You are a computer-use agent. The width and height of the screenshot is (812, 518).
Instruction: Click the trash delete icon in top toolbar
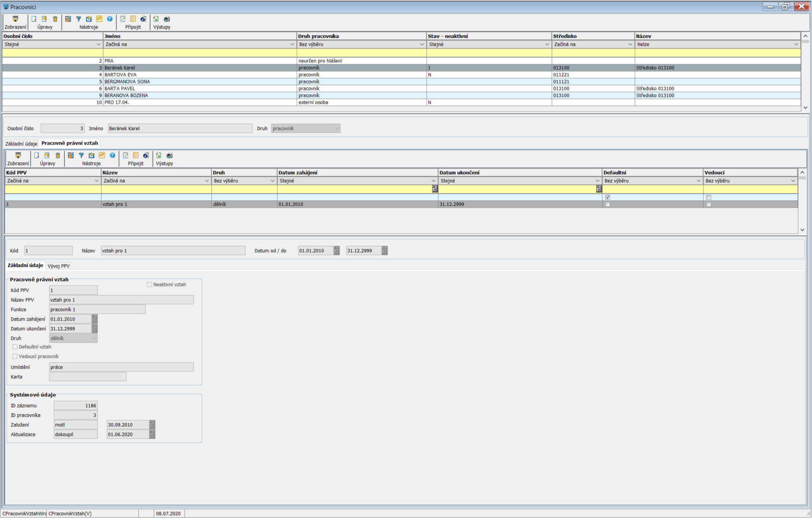pos(55,19)
